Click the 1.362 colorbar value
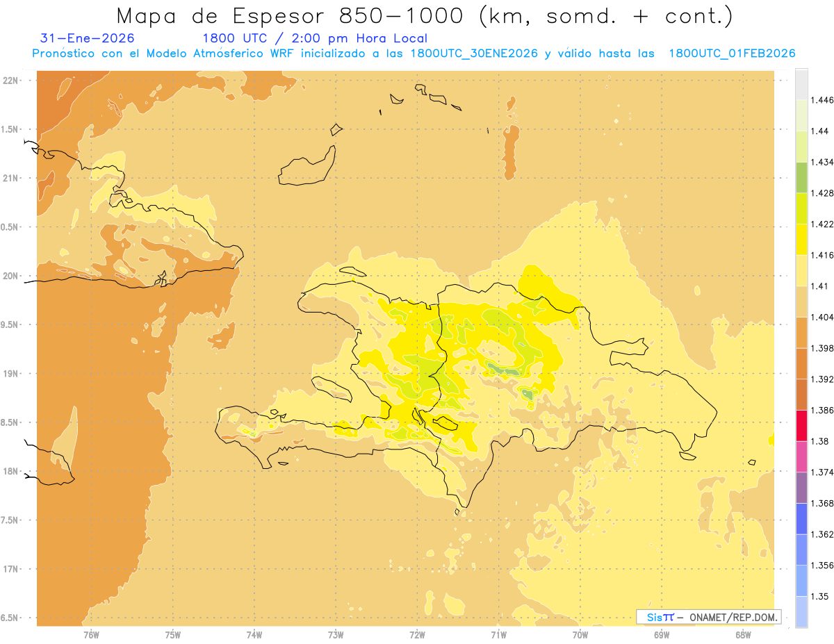The image size is (834, 644). click(x=821, y=534)
